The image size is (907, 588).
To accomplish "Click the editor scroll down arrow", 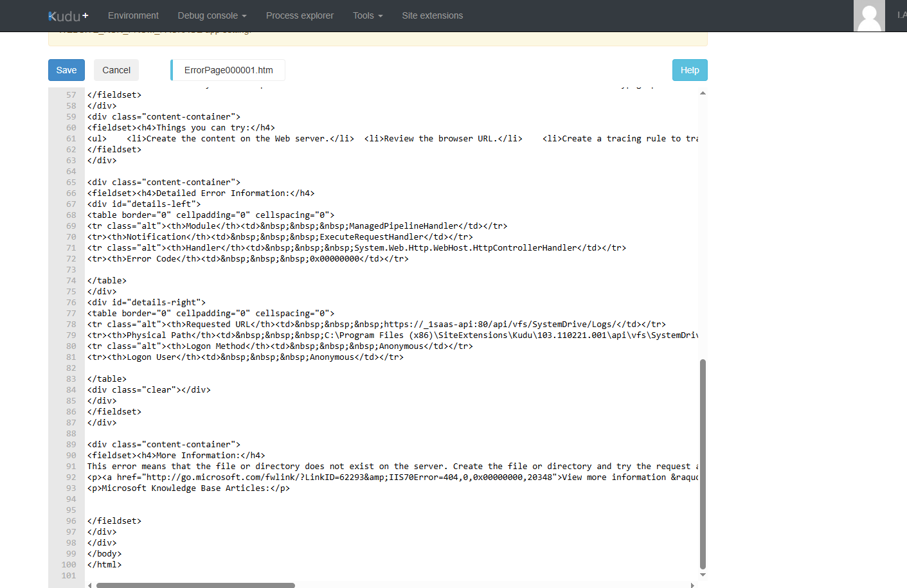I will click(x=703, y=575).
